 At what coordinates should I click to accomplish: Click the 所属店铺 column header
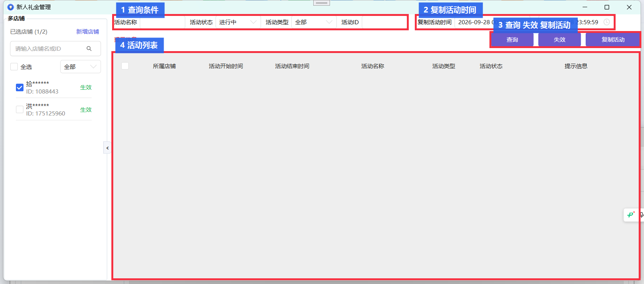(x=164, y=66)
